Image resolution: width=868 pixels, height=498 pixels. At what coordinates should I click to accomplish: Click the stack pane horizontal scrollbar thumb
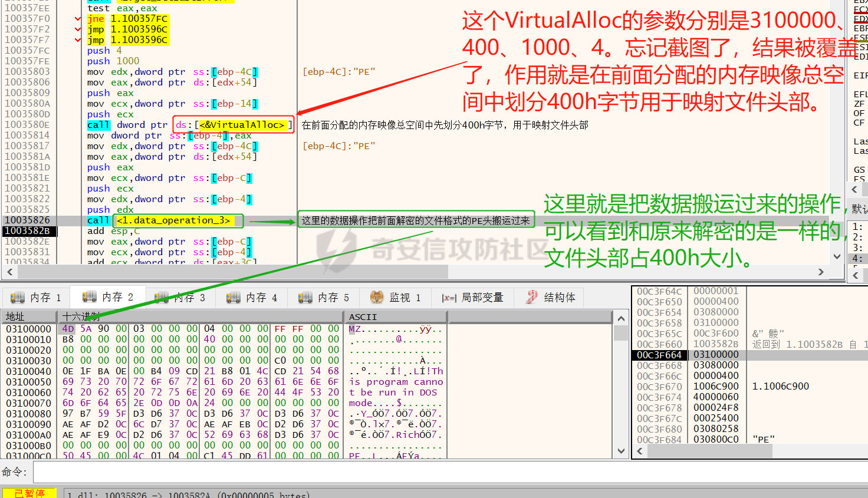710,451
